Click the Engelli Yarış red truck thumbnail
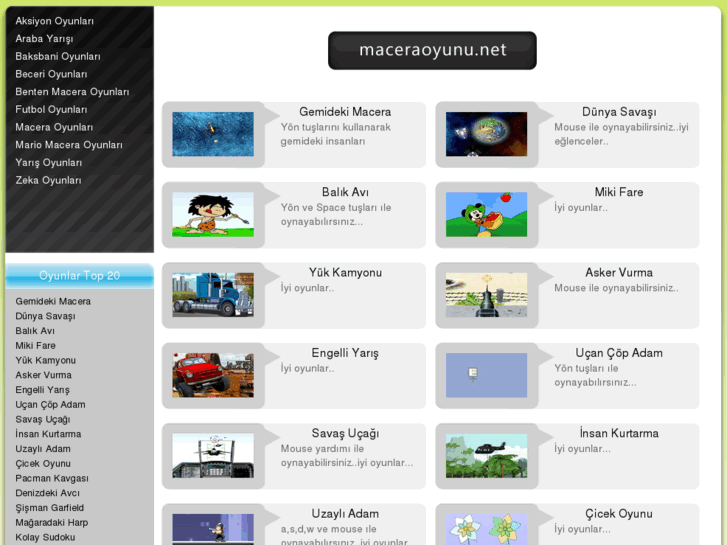 coord(213,375)
